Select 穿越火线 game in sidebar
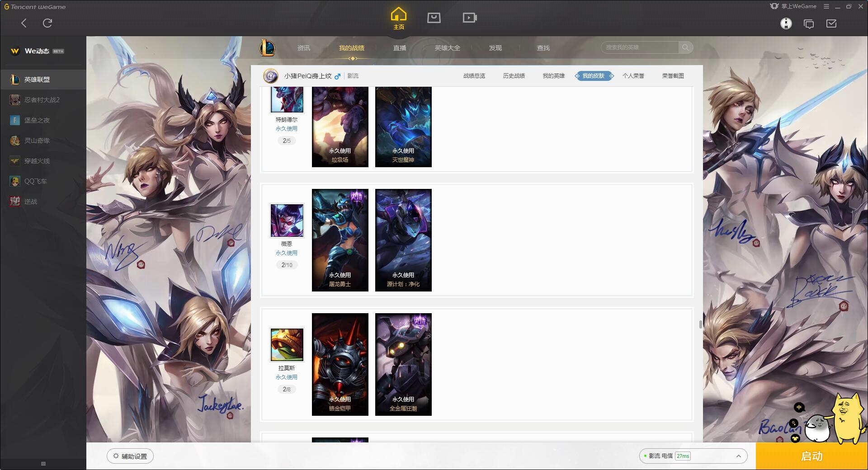 click(x=43, y=161)
